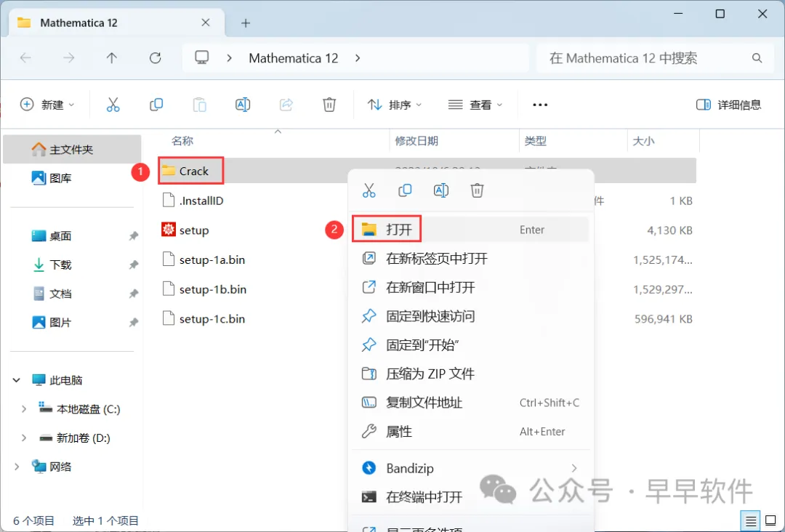Viewport: 785px width, 532px height.
Task: Click the This PC monitor icon in address bar
Action: [x=202, y=57]
